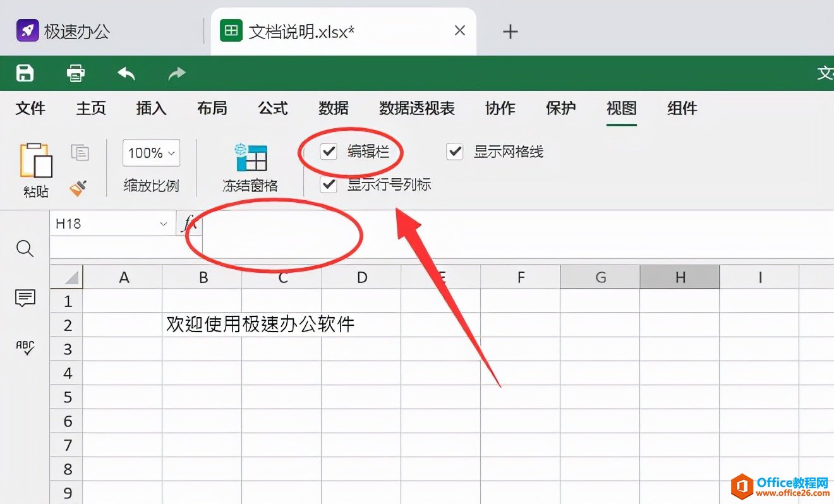The image size is (834, 504).
Task: Create a new tab with the plus button
Action: [510, 30]
